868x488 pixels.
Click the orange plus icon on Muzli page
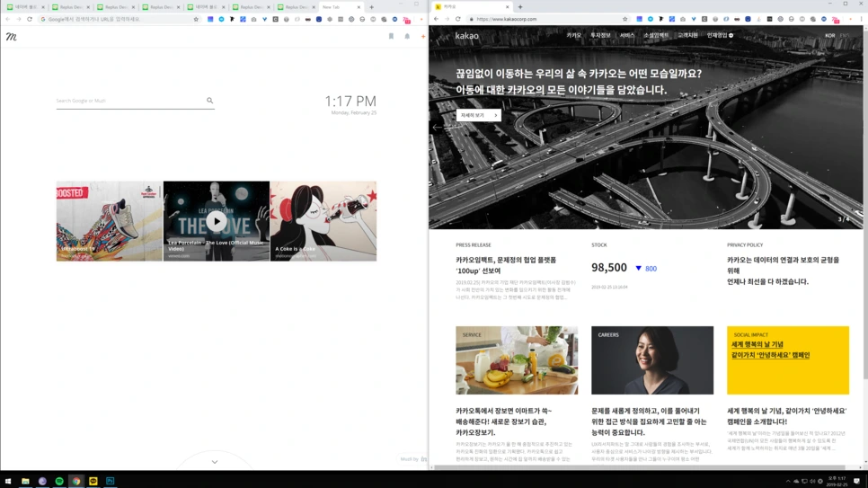423,37
